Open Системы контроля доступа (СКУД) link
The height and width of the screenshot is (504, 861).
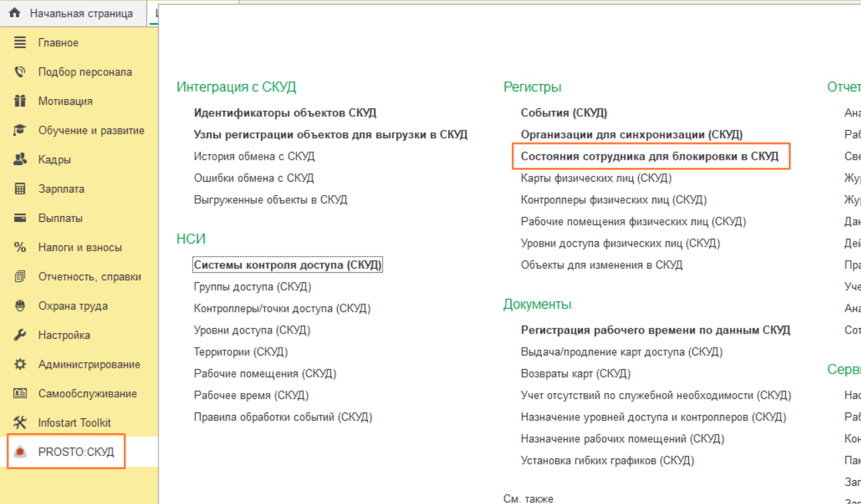pos(288,265)
